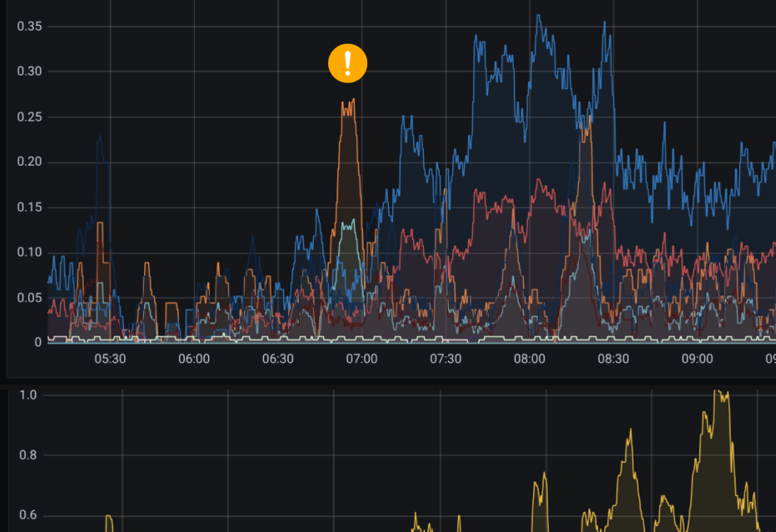This screenshot has height=532, width=776.
Task: Click the 09:00 time axis label
Action: (698, 359)
